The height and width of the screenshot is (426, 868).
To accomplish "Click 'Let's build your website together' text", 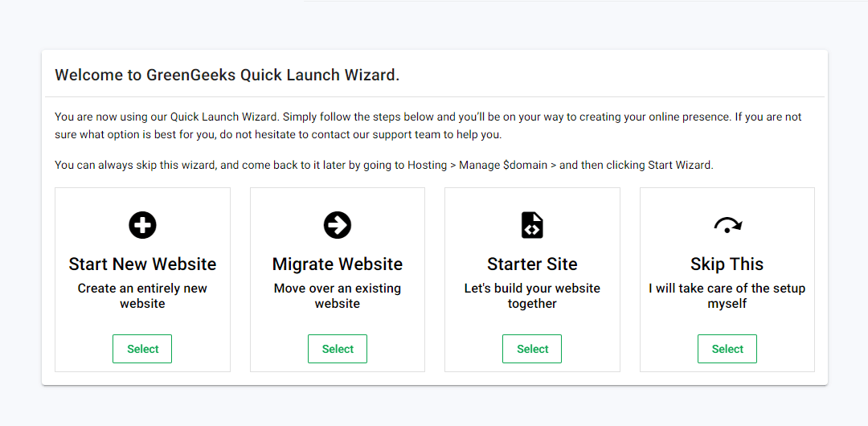I will [x=532, y=296].
